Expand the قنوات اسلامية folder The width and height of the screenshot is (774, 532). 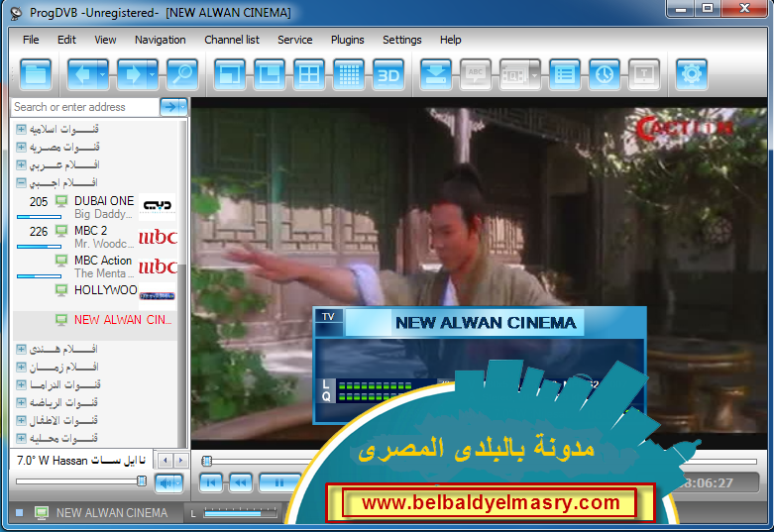tap(21, 130)
